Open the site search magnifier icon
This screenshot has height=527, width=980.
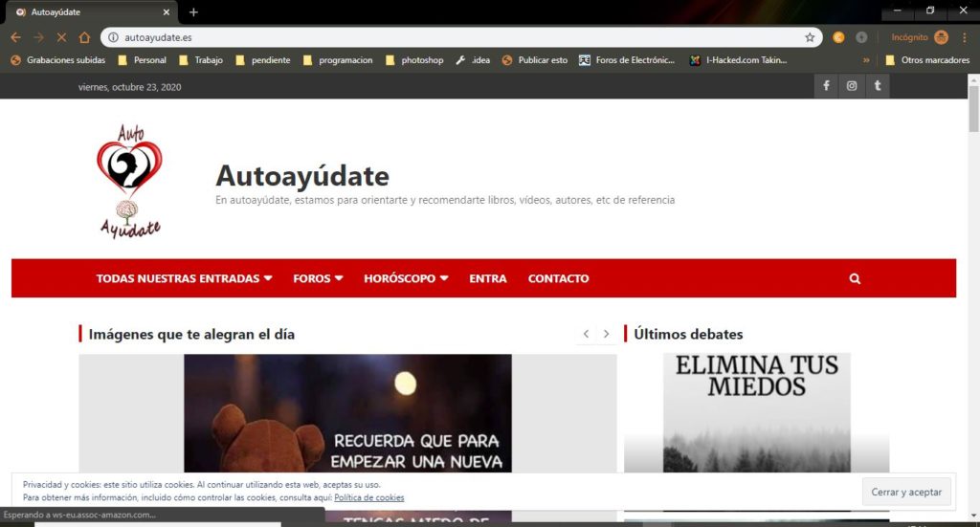pyautogui.click(x=855, y=278)
